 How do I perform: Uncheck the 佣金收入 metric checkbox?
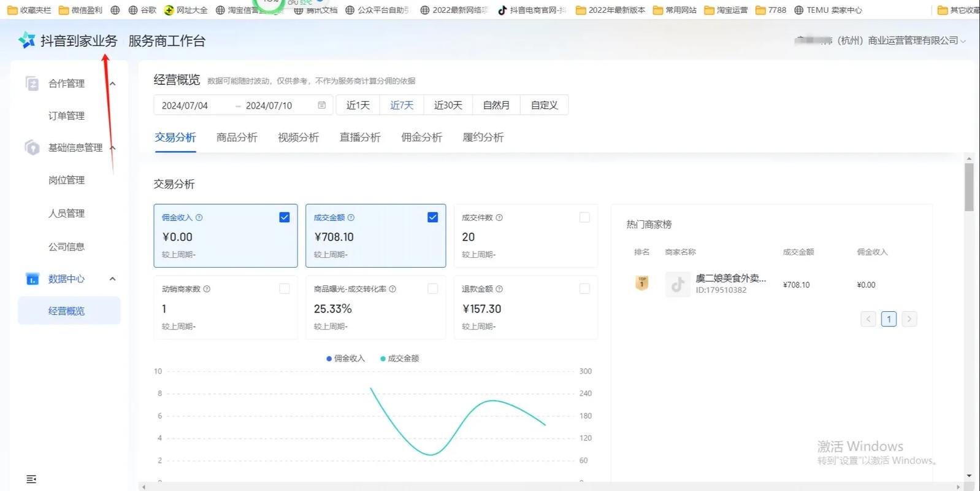click(x=285, y=217)
